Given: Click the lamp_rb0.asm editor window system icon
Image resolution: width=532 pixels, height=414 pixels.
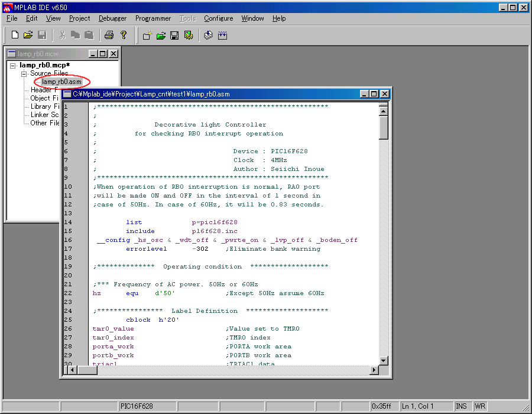Looking at the screenshot, I should [67, 94].
